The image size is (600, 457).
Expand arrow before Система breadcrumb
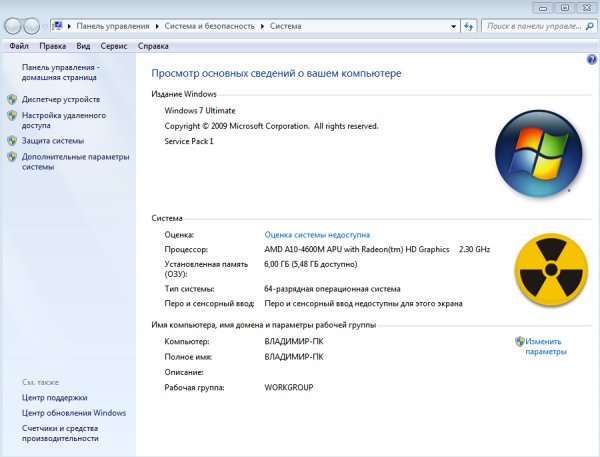coord(262,26)
